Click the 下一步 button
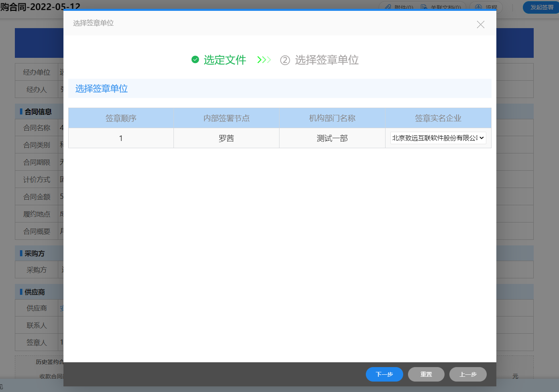 click(384, 374)
